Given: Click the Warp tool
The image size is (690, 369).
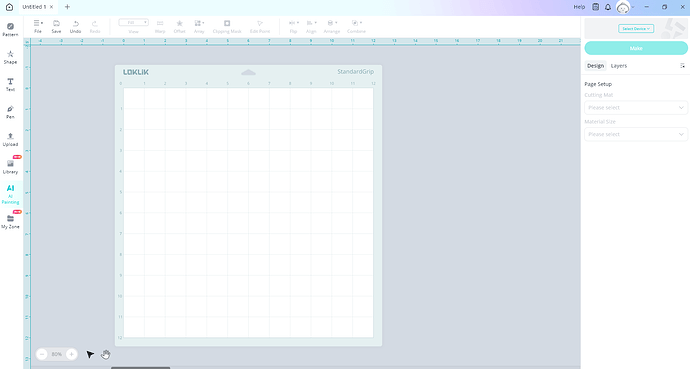Looking at the screenshot, I should coord(160,26).
